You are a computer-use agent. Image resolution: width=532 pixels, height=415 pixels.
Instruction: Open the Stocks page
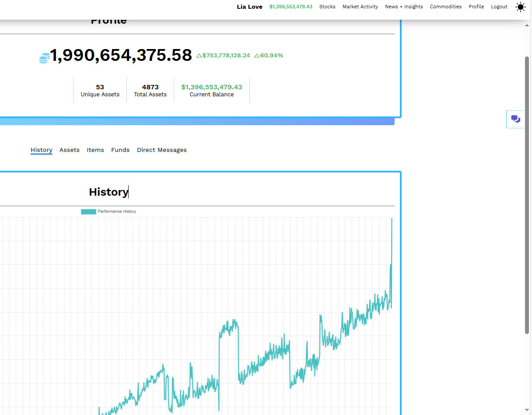(327, 7)
